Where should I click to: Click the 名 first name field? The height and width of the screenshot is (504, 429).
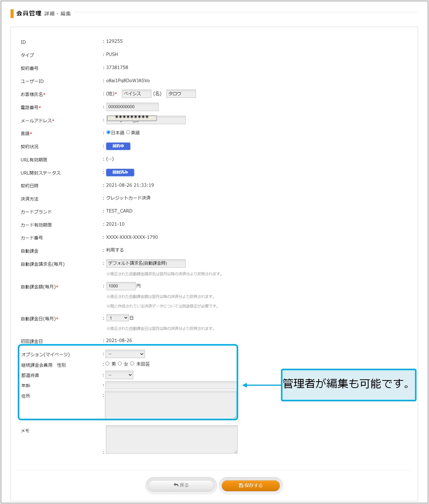coord(181,94)
